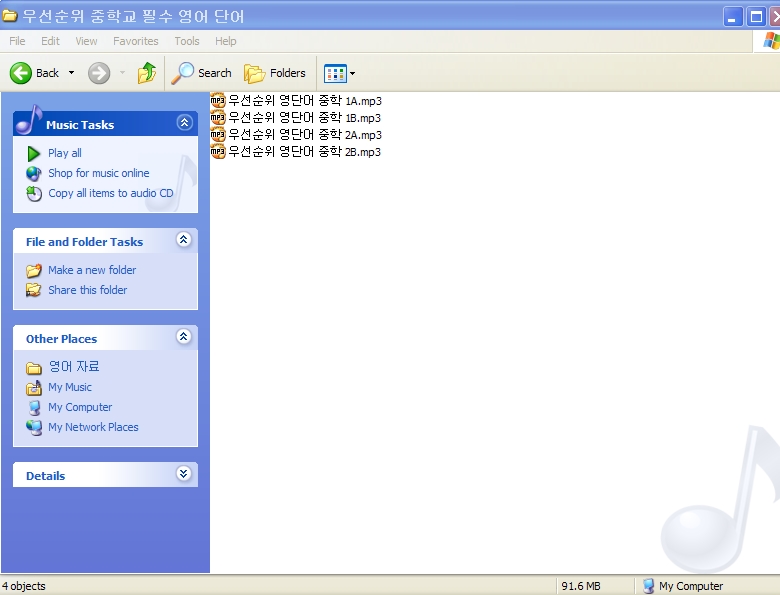Screen dimensions: 780x595
Task: Click Shop for music online link
Action: [98, 173]
